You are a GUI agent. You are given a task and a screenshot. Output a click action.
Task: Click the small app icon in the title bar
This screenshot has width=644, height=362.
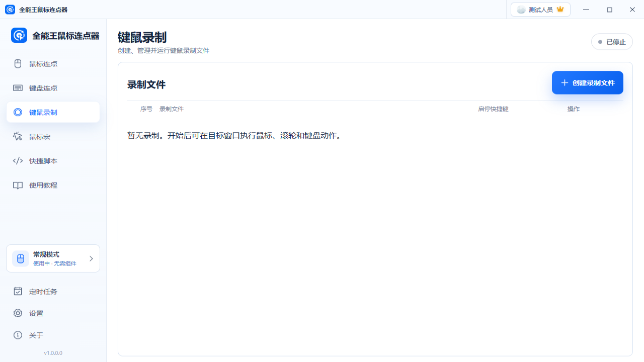point(10,10)
